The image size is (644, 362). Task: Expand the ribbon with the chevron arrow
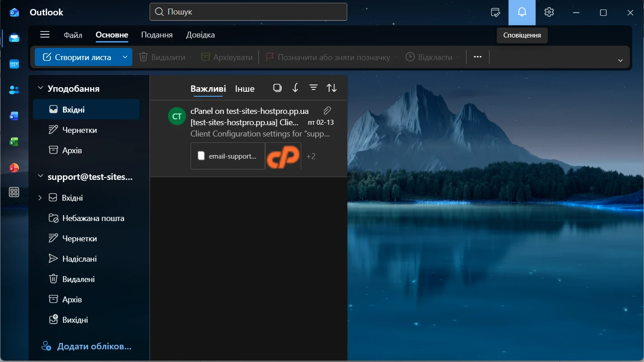tap(620, 61)
